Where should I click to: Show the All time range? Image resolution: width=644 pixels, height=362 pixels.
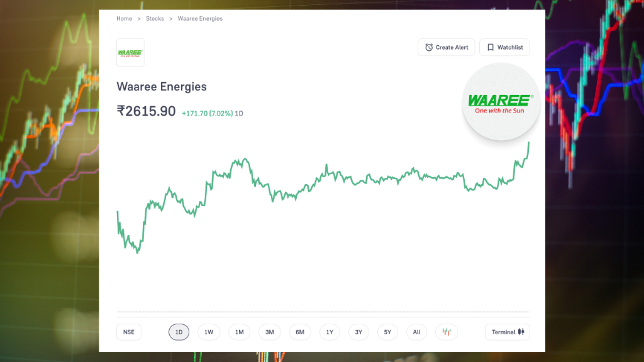click(416, 332)
